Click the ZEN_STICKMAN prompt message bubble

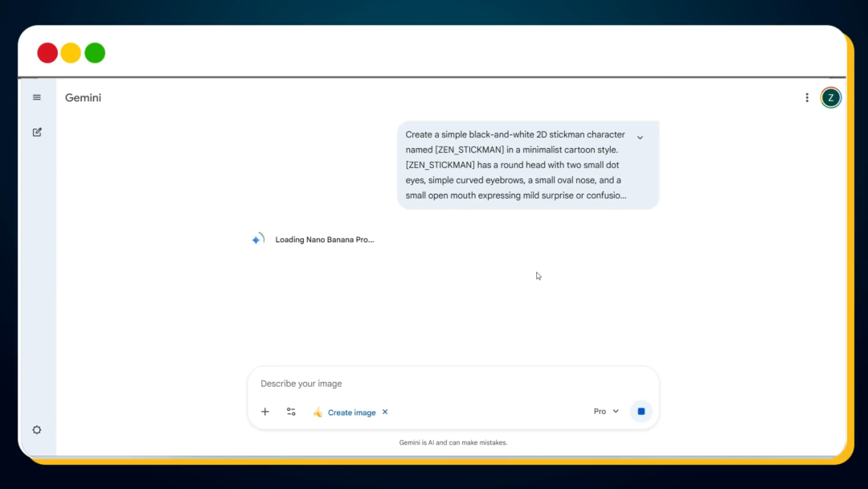[514, 165]
